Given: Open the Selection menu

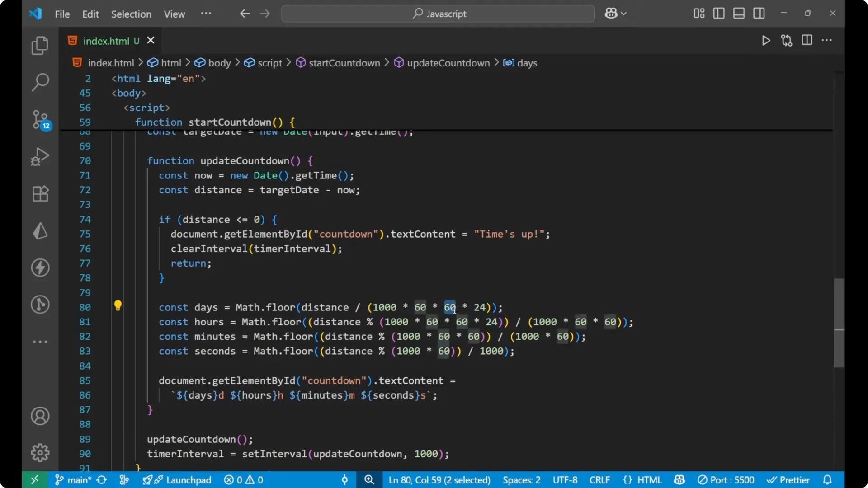Looking at the screenshot, I should point(131,14).
